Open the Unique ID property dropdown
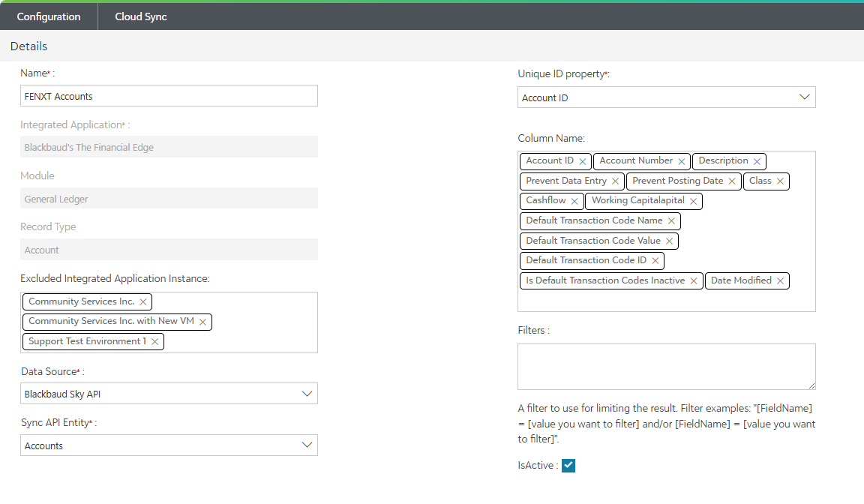Screen dimensions: 864x504 coord(667,97)
